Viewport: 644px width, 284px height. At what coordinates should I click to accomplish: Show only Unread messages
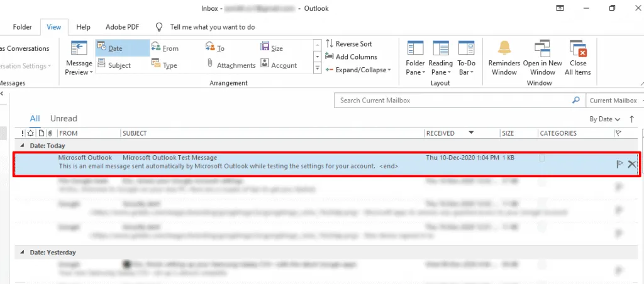64,119
